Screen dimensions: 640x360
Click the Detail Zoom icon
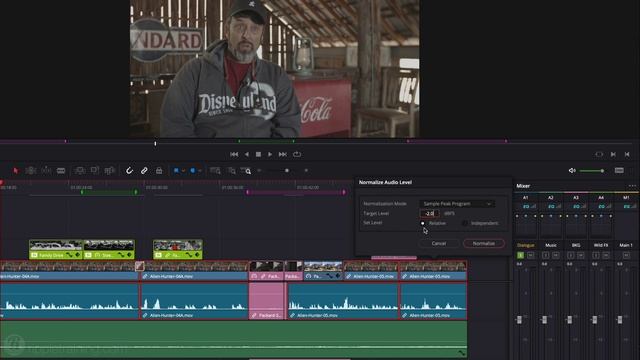coord(232,171)
